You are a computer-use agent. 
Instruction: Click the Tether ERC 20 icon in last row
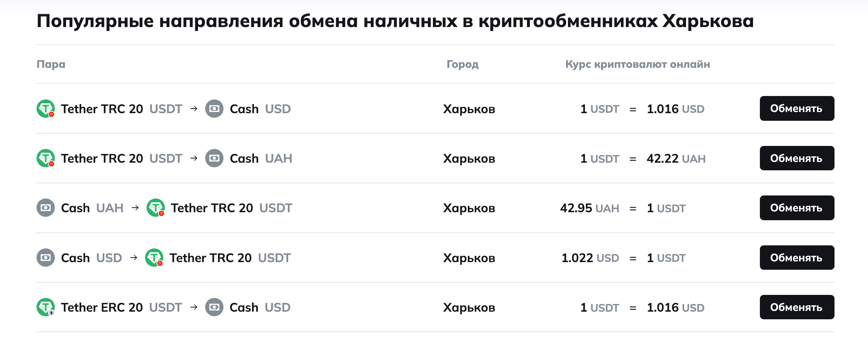pos(46,307)
